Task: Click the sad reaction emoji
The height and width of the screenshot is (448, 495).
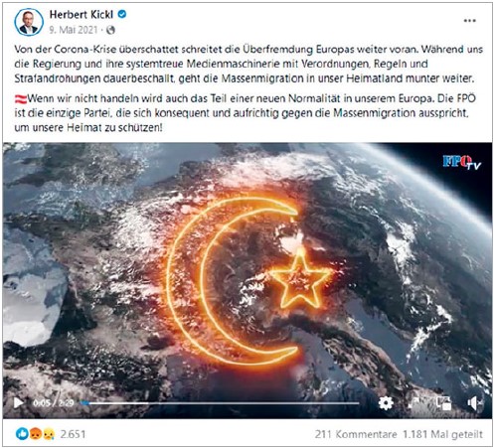Action: (49, 434)
